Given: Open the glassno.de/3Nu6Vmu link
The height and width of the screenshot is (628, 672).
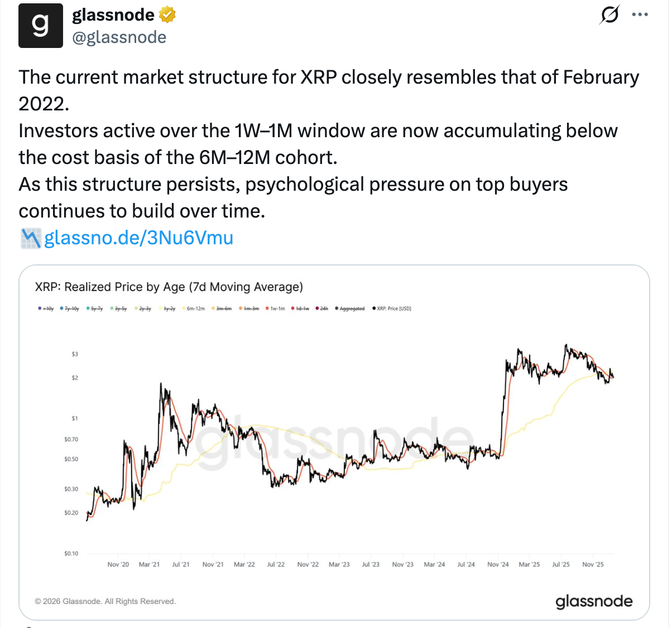Looking at the screenshot, I should point(138,238).
